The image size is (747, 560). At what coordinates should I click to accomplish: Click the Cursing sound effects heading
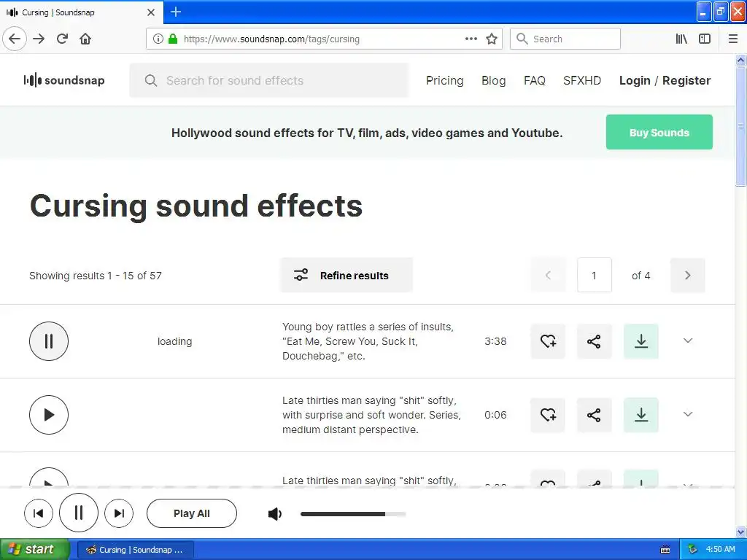tap(196, 206)
